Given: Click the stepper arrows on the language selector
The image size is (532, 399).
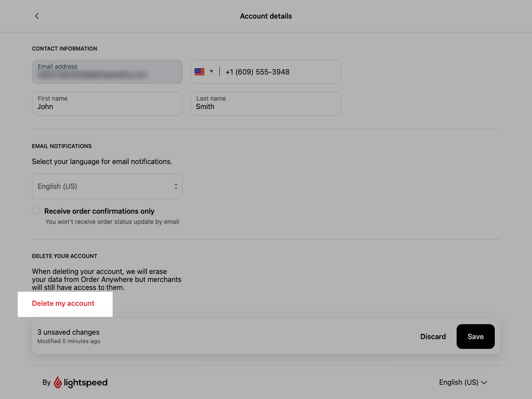Looking at the screenshot, I should [176, 186].
